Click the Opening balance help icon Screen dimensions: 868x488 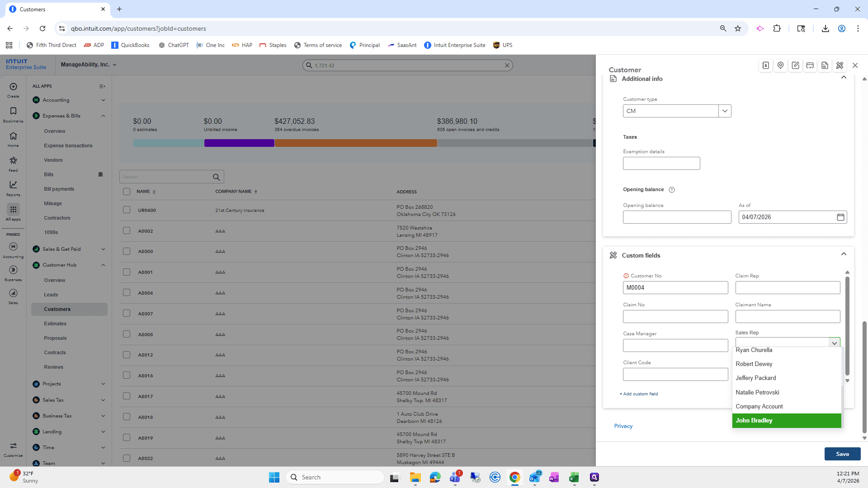(672, 190)
